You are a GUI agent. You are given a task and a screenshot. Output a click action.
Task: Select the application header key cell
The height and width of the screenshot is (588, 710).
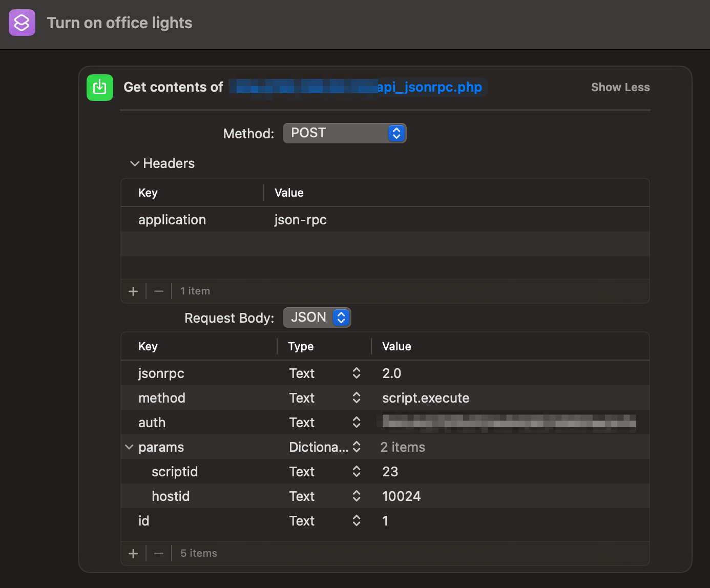click(x=172, y=220)
